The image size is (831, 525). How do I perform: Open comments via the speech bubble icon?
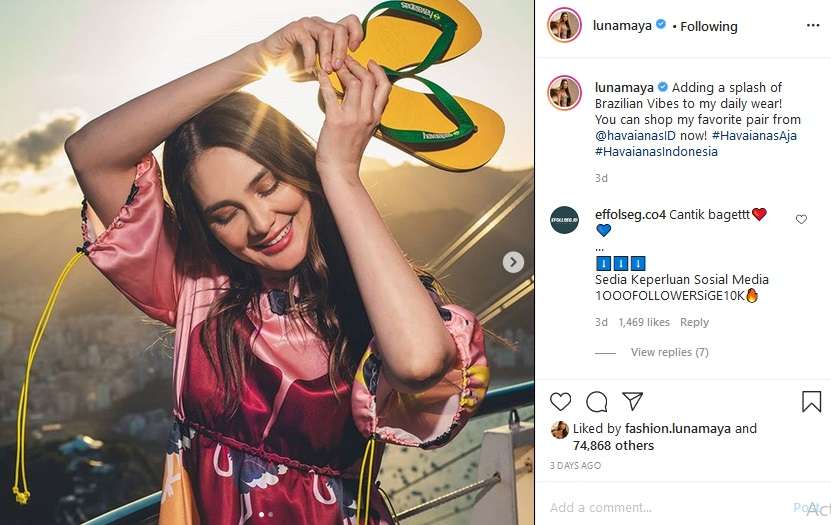[597, 401]
